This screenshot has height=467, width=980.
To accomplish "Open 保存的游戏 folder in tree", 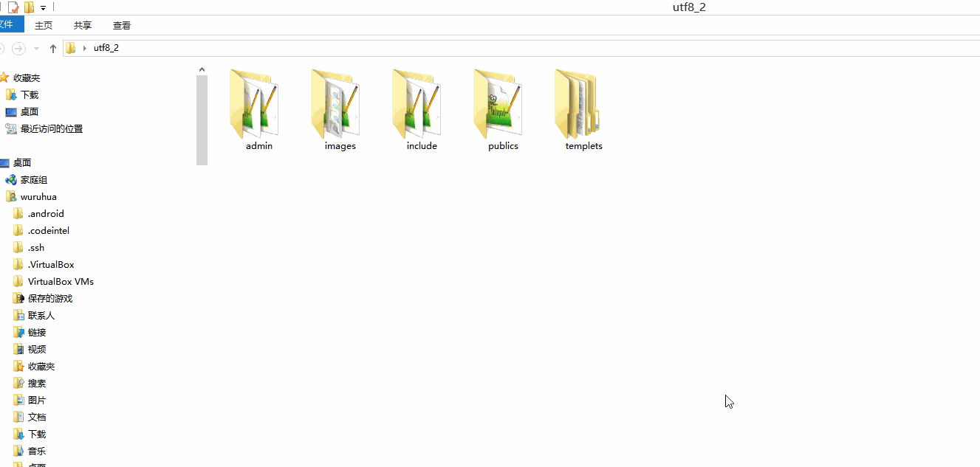I will point(50,298).
